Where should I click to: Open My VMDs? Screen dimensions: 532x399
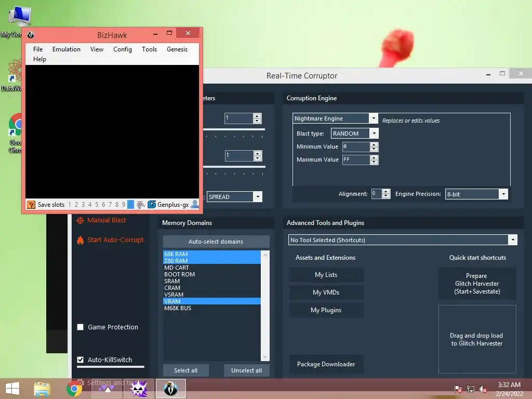pos(326,292)
